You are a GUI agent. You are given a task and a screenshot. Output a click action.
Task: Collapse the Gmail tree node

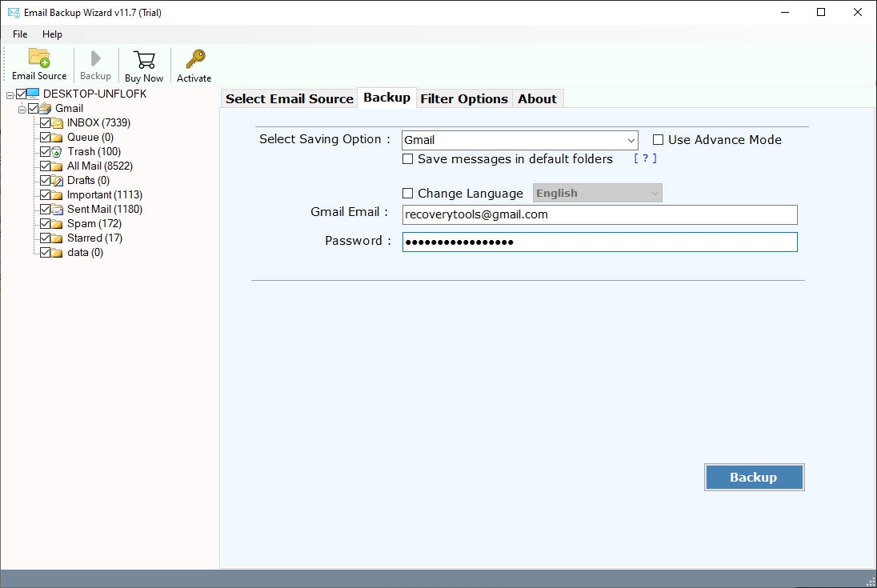tap(22, 109)
